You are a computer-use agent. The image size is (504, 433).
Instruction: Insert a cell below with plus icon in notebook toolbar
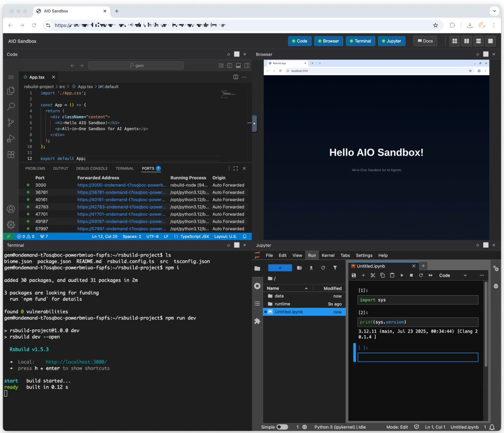[363, 276]
